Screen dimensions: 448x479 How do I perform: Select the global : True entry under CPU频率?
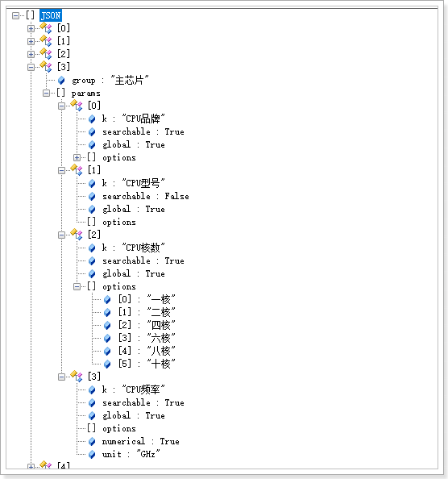134,415
